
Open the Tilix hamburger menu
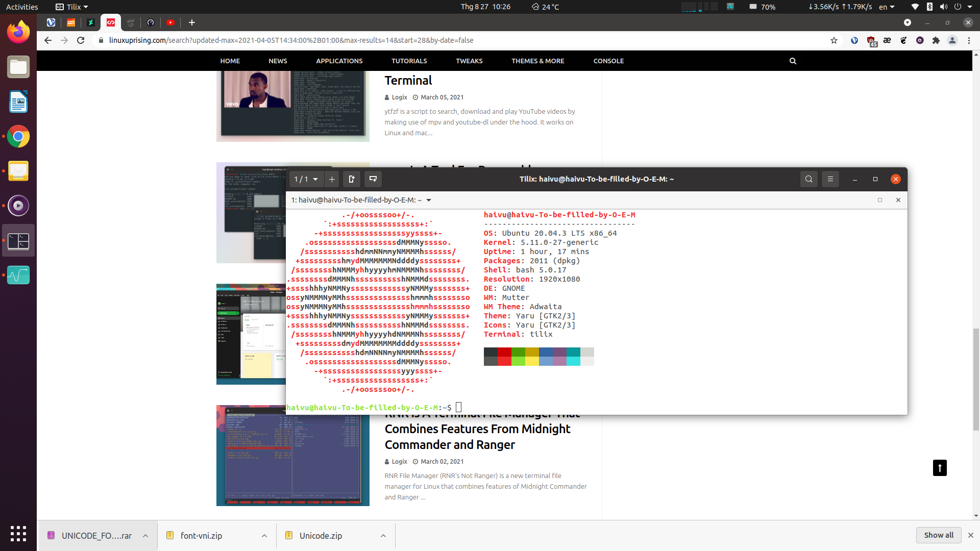click(x=830, y=179)
